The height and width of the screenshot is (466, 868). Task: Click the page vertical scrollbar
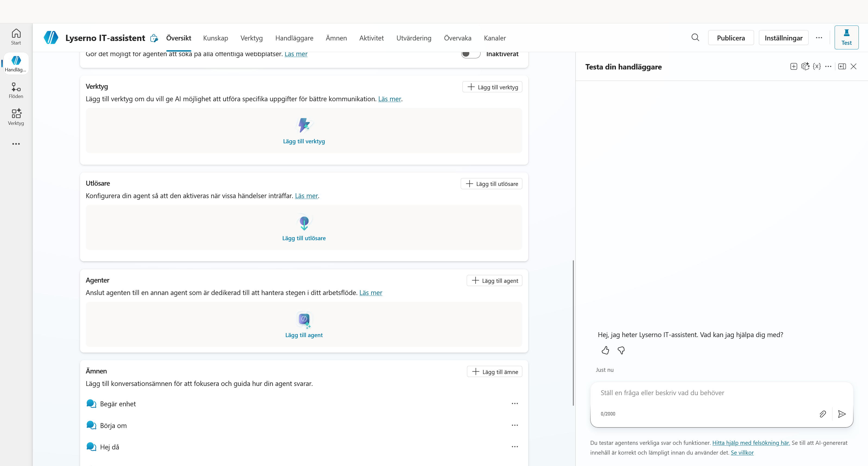[x=573, y=333]
